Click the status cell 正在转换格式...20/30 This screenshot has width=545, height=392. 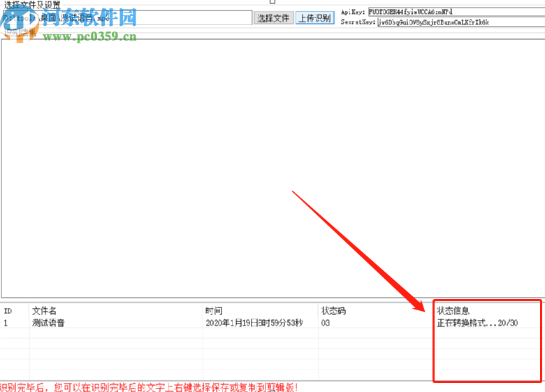477,323
